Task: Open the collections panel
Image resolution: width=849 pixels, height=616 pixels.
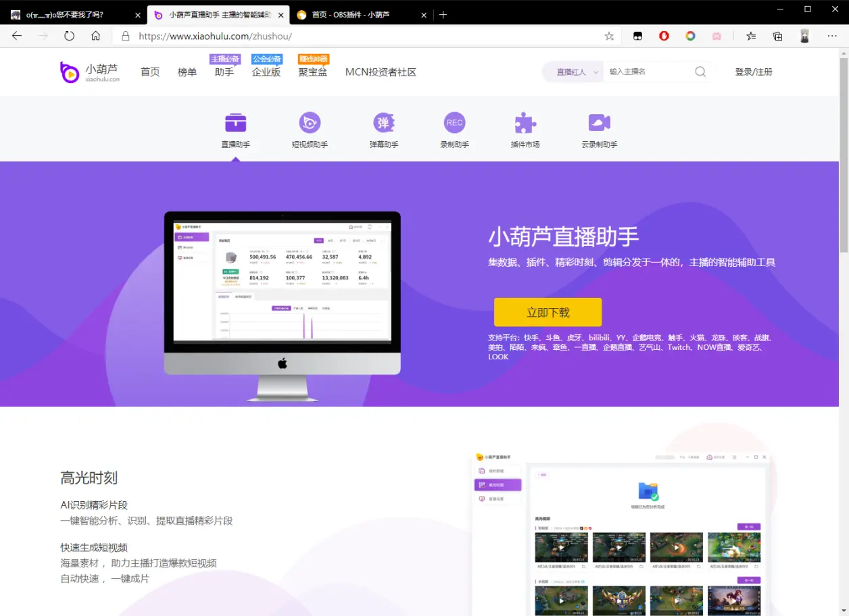Action: click(x=778, y=36)
